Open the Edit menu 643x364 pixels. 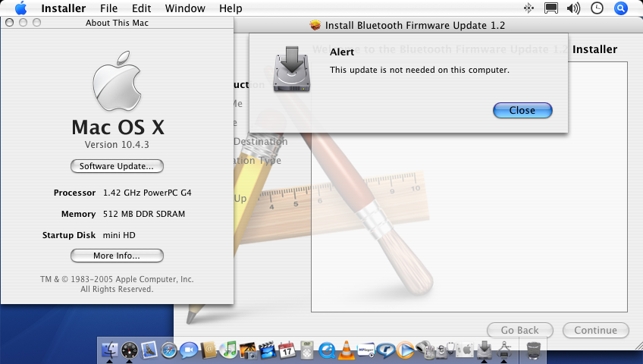click(x=142, y=8)
